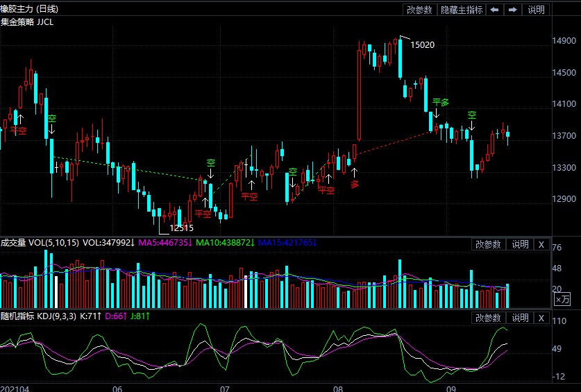581x392 pixels.
Task: Click the 15020 high price marker
Action: tap(422, 45)
